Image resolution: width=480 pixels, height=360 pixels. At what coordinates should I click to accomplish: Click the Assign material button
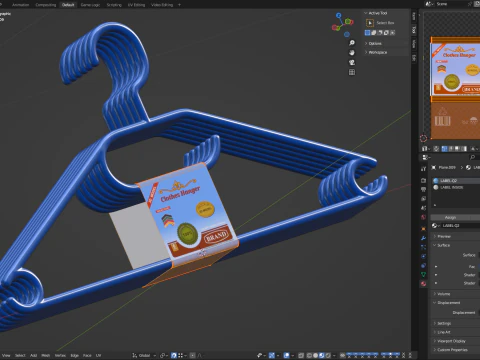pyautogui.click(x=450, y=217)
